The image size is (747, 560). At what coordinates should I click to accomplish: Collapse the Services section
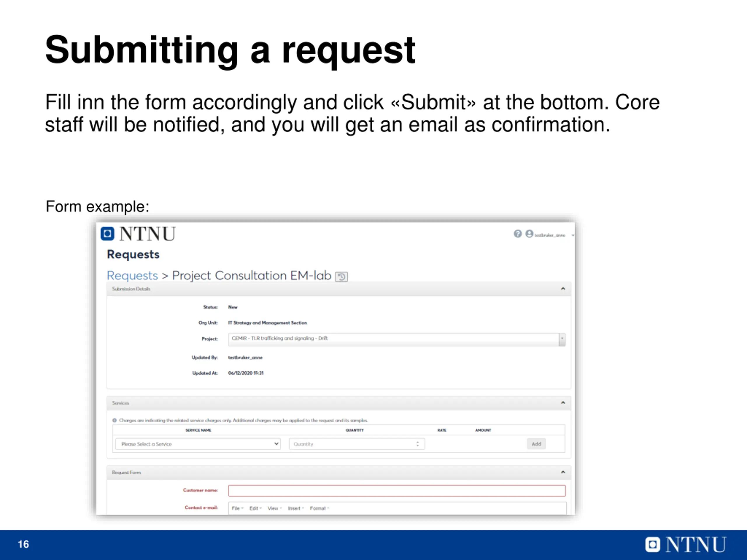click(x=563, y=403)
